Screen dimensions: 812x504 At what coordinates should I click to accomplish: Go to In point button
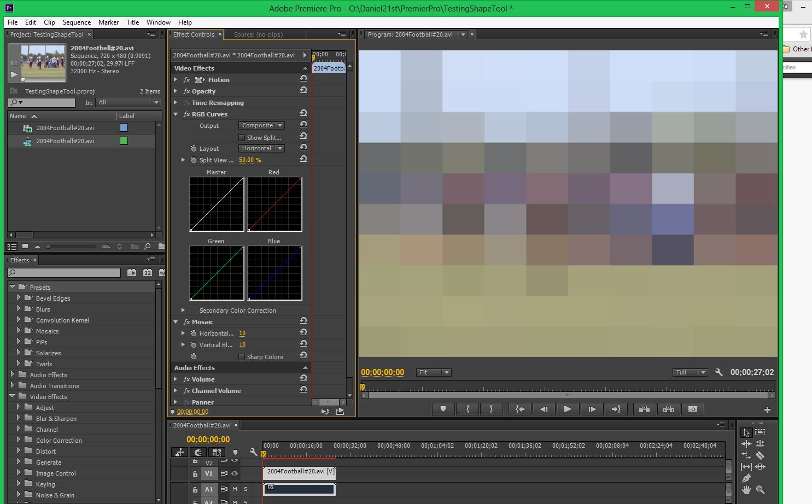520,409
